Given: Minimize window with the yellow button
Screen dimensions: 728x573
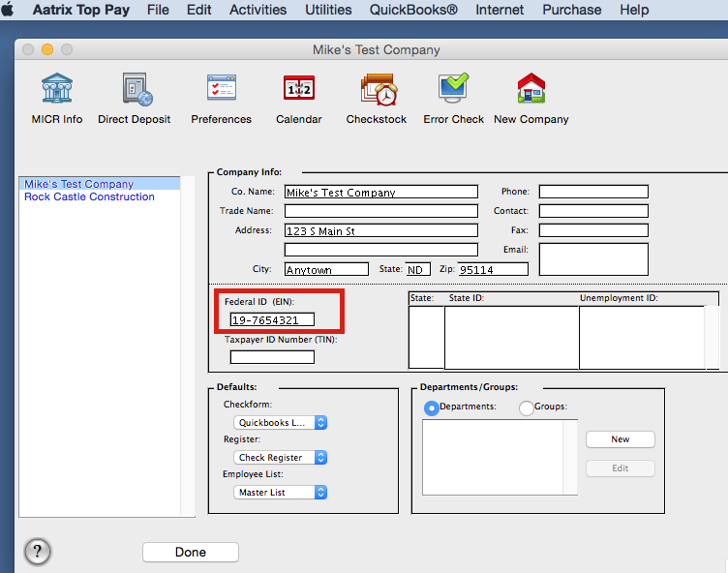Looking at the screenshot, I should tap(47, 49).
